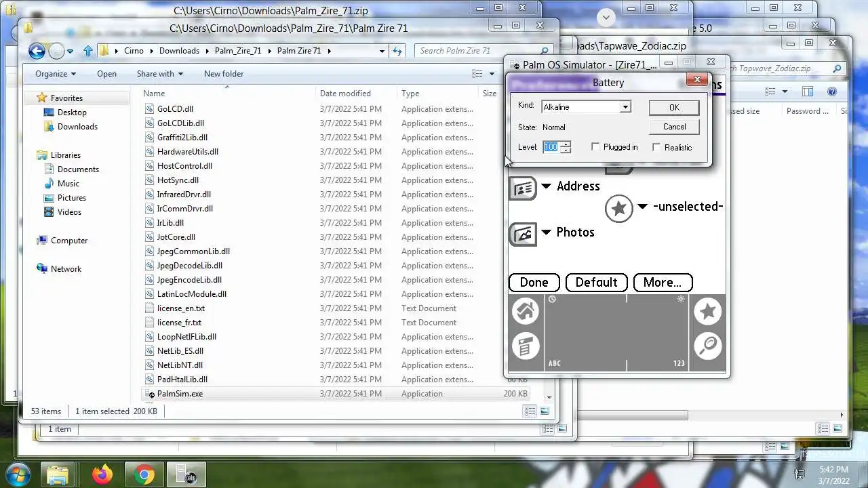Click New folder in Explorer toolbar
Screen dimensions: 868x488
tap(224, 74)
